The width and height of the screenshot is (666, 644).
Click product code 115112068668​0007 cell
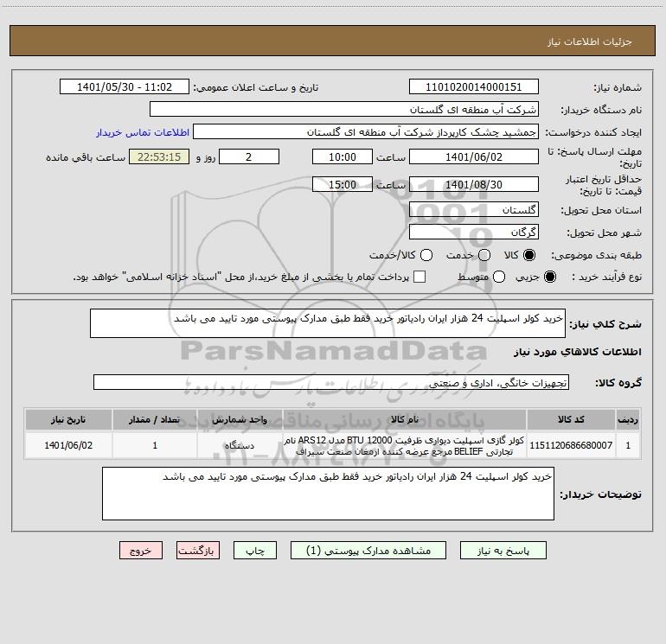571,445
